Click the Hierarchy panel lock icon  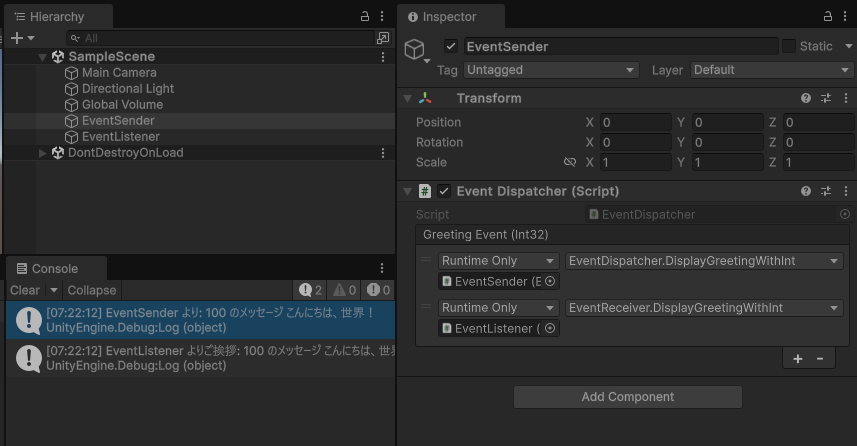[365, 16]
